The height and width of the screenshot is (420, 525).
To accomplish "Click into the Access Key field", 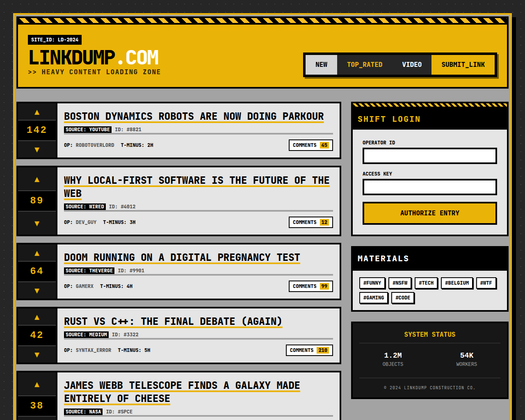I will [429, 187].
